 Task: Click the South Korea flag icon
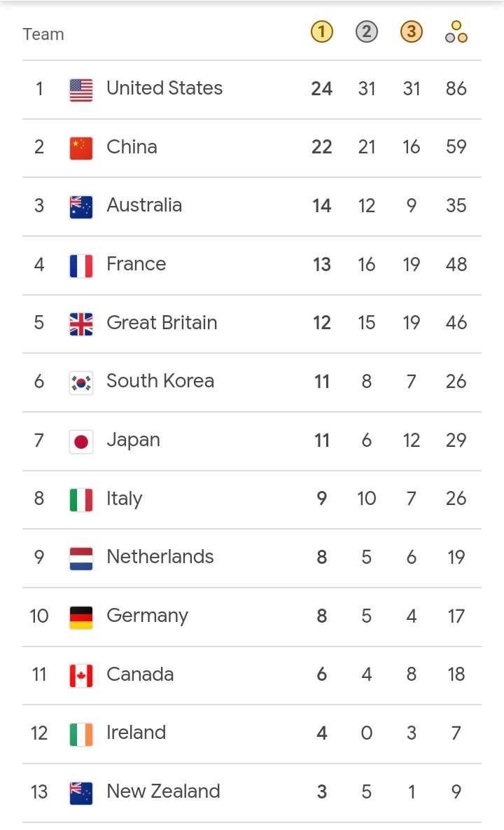[x=81, y=382]
